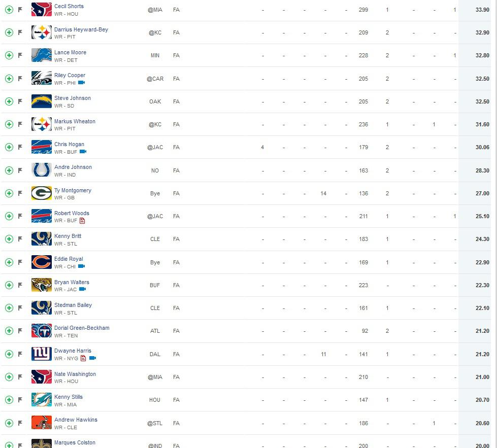The height and width of the screenshot is (448, 497).
Task: Click the Andre Johnson name link
Action: (73, 167)
